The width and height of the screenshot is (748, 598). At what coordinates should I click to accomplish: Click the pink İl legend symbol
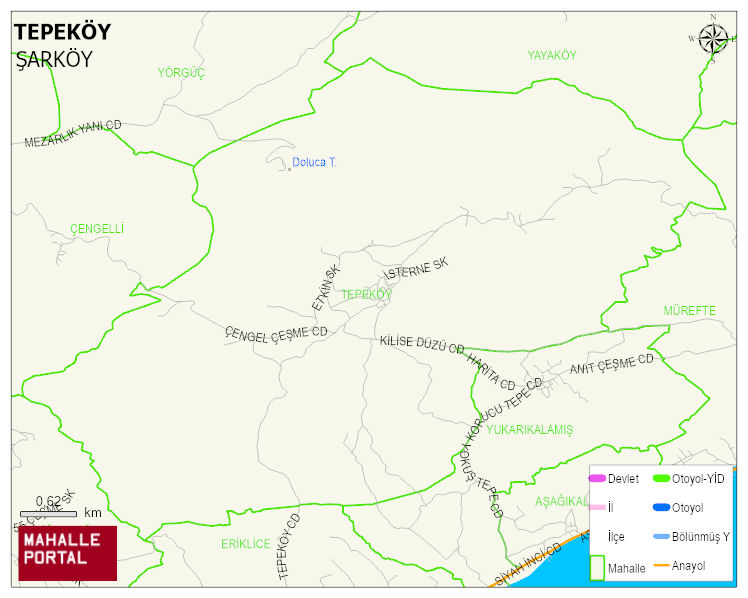pyautogui.click(x=597, y=507)
